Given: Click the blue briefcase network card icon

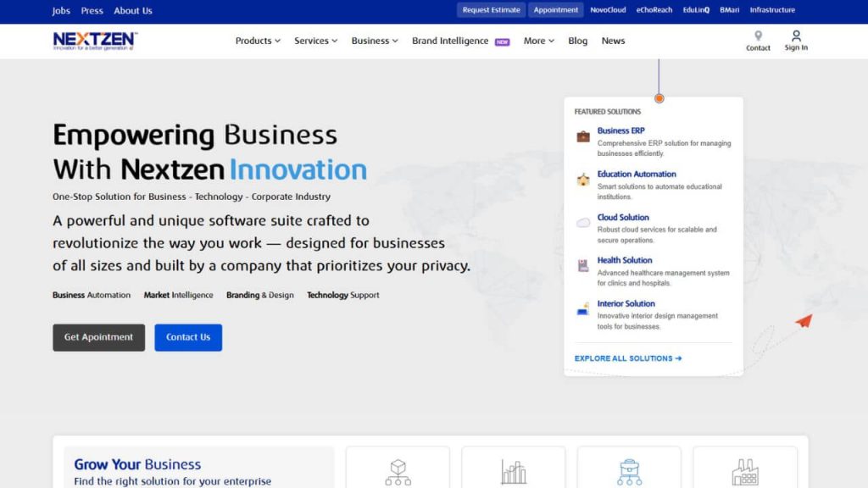Looking at the screenshot, I should coord(630,473).
